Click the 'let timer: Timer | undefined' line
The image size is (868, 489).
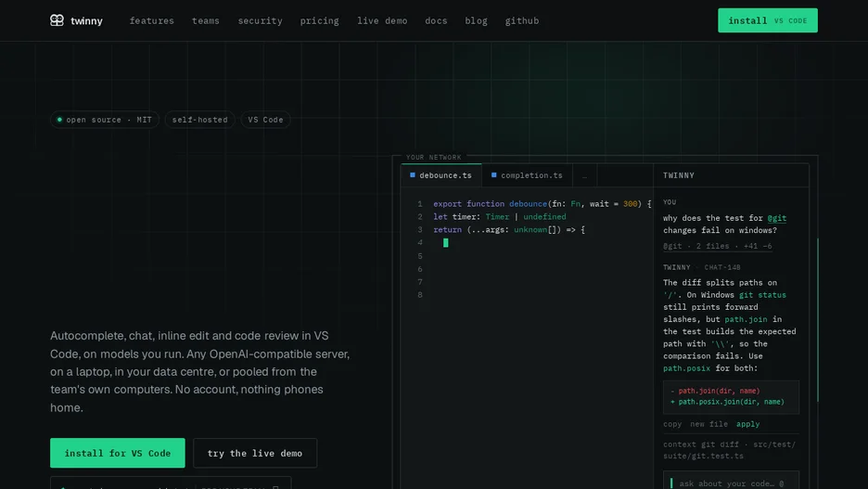500,216
